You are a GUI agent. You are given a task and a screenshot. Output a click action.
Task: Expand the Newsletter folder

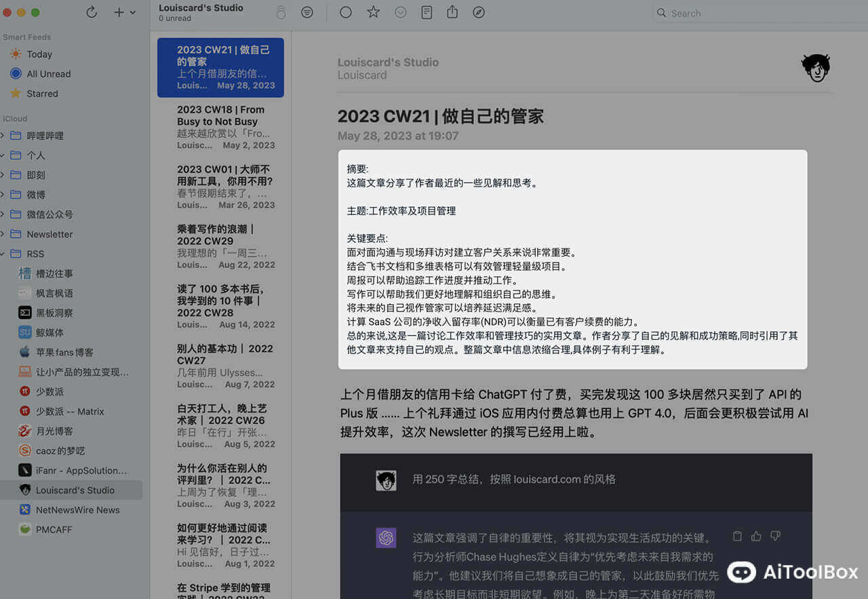(x=3, y=234)
